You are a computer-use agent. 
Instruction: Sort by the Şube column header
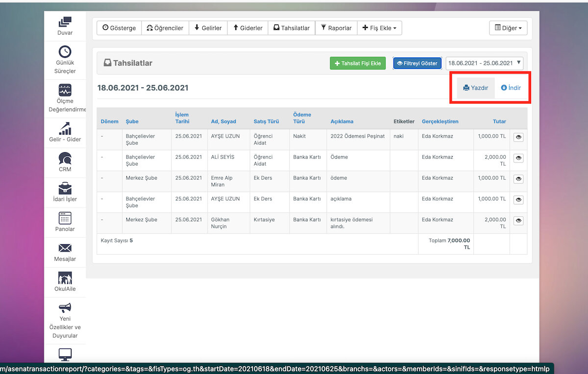click(x=132, y=121)
